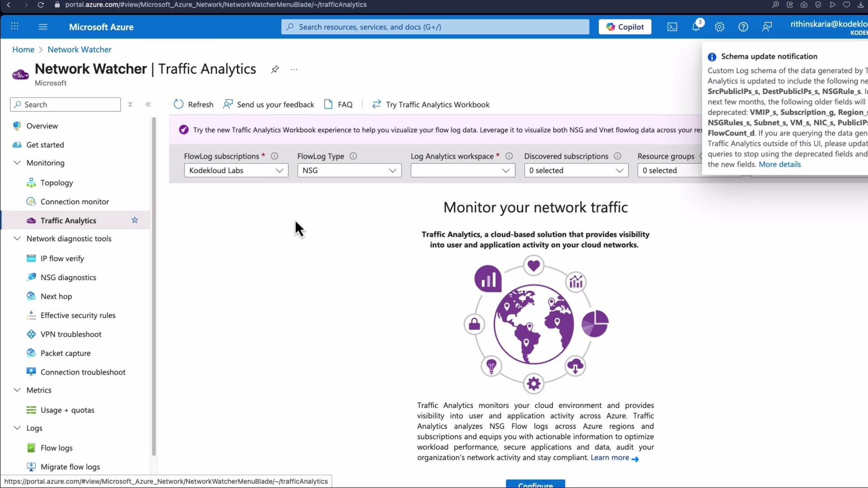
Task: Collapse the sidebar menu with double chevron
Action: point(148,104)
